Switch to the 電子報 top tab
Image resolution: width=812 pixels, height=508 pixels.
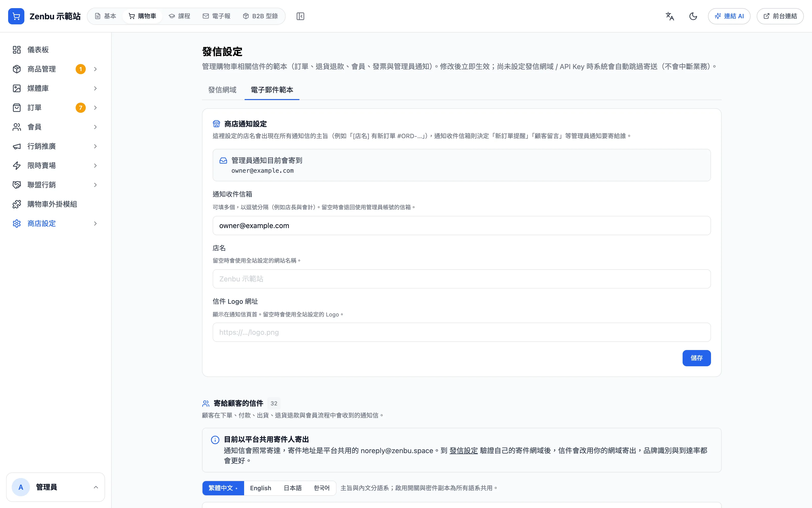tap(216, 16)
